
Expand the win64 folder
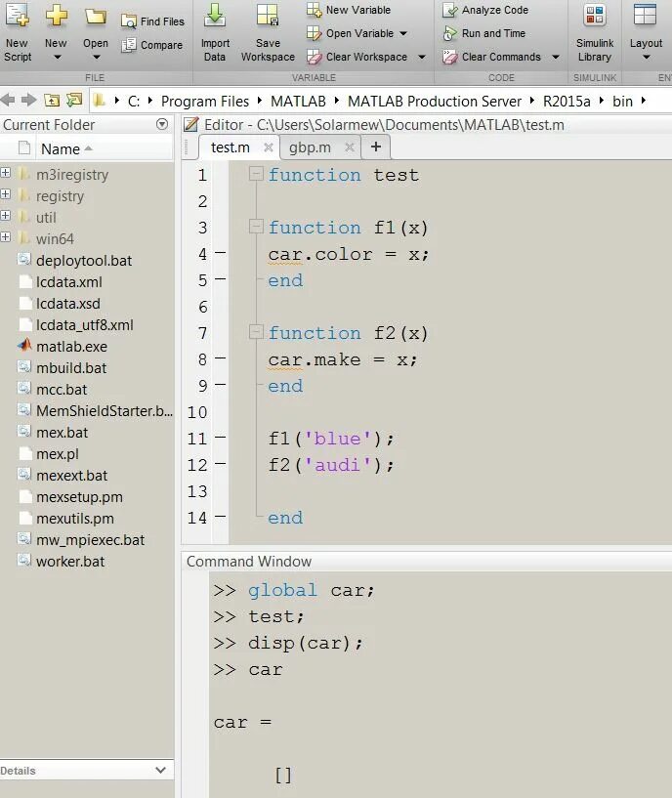click(x=6, y=236)
